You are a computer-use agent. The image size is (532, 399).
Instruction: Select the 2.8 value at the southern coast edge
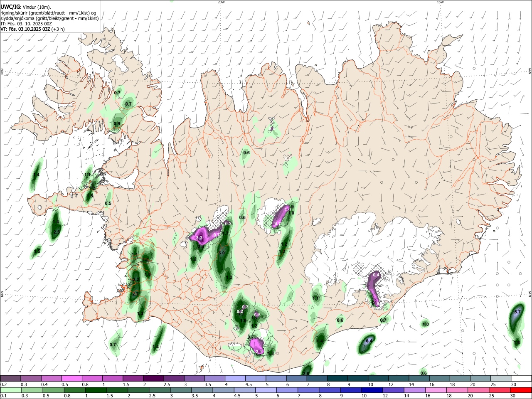pos(305,374)
